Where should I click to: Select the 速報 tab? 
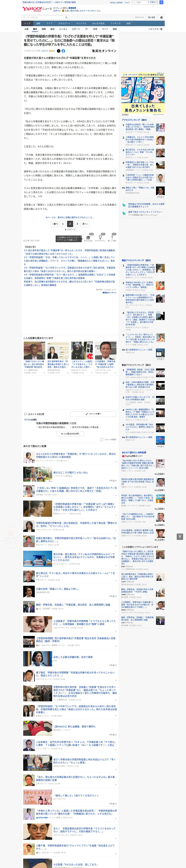click(x=38, y=24)
